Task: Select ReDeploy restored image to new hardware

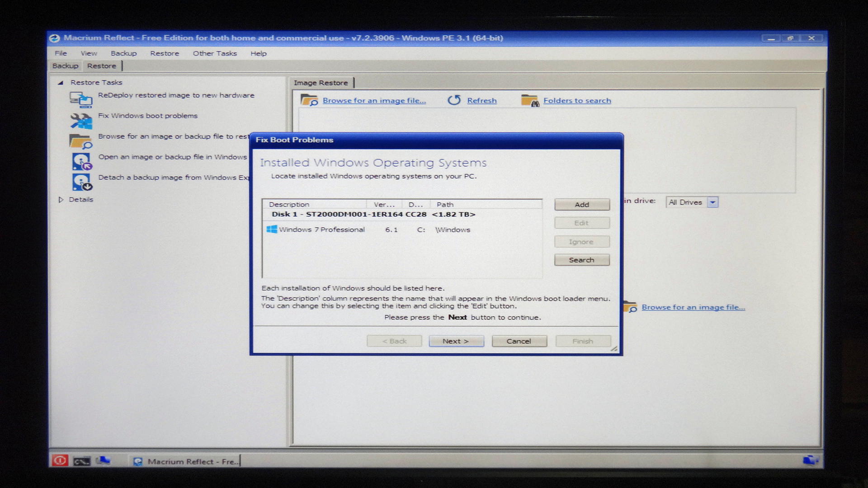Action: (176, 95)
